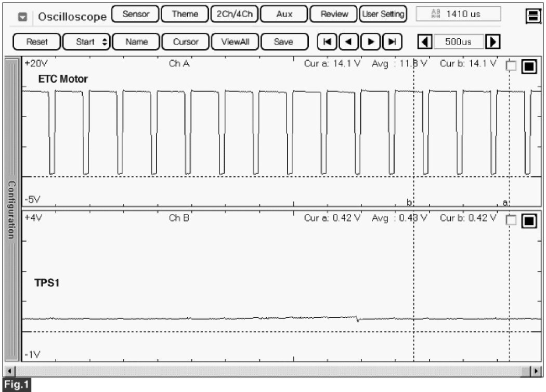Click the Save button
This screenshot has width=546, height=392.
click(x=283, y=42)
